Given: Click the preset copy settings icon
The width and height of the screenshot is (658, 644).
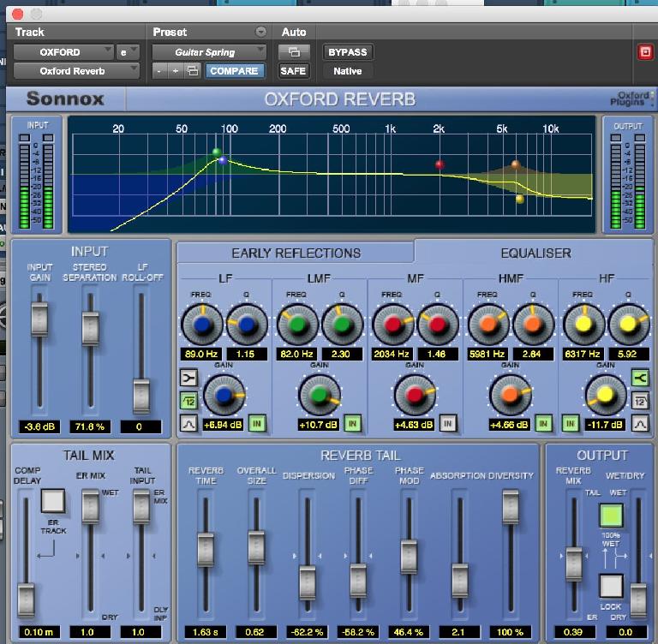Looking at the screenshot, I should (x=193, y=71).
